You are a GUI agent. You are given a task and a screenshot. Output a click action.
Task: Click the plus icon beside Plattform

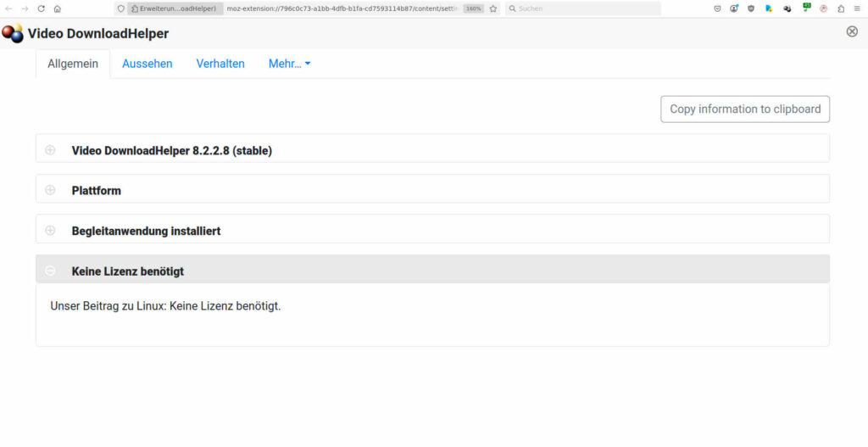(x=50, y=190)
